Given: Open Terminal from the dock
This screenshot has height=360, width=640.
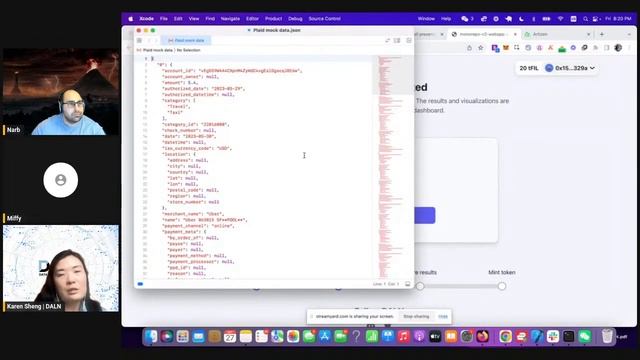Looking at the screenshot, I should tap(569, 336).
